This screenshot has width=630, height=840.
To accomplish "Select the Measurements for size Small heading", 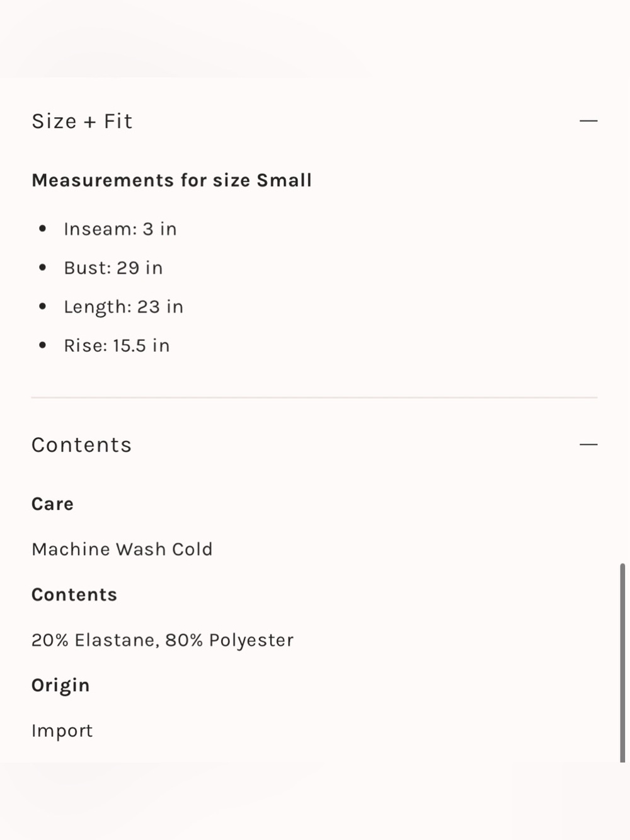I will click(x=172, y=180).
